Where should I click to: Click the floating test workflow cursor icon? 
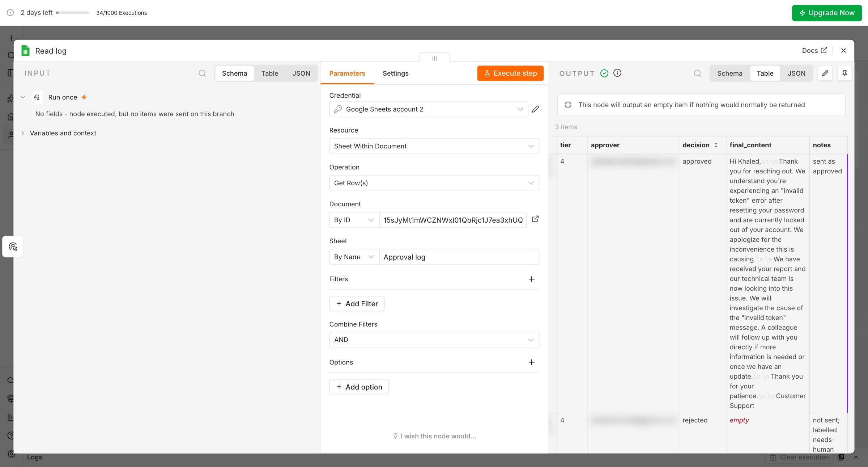pos(13,247)
